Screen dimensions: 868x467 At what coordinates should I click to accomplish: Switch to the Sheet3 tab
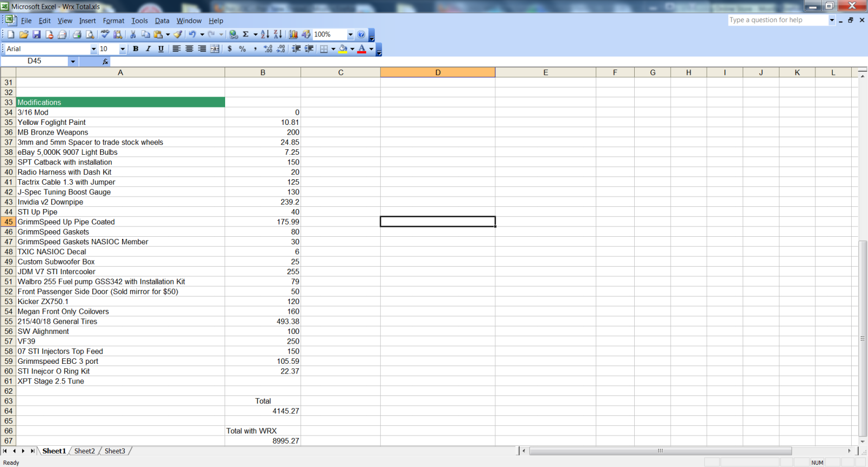114,451
